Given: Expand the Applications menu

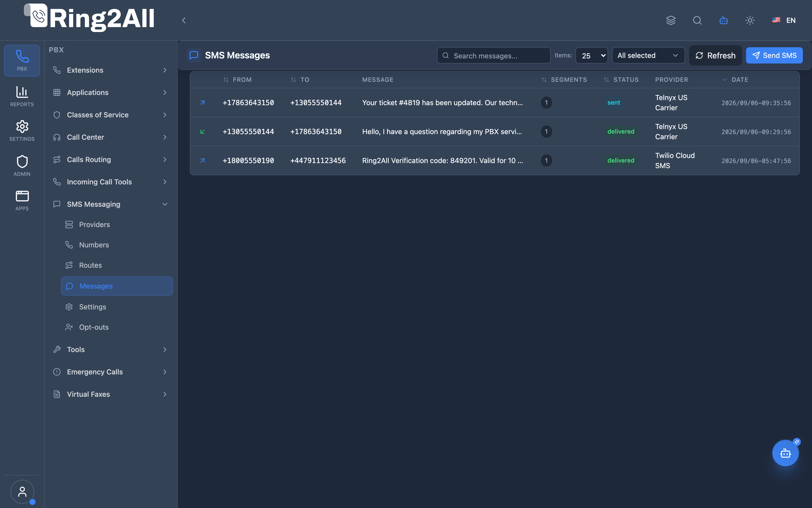Looking at the screenshot, I should pos(110,92).
